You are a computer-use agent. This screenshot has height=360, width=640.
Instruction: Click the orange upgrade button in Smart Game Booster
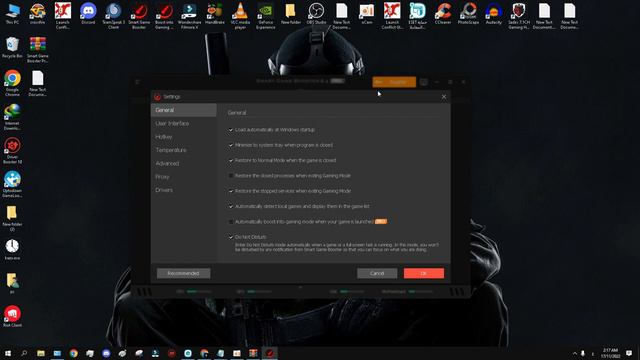394,82
